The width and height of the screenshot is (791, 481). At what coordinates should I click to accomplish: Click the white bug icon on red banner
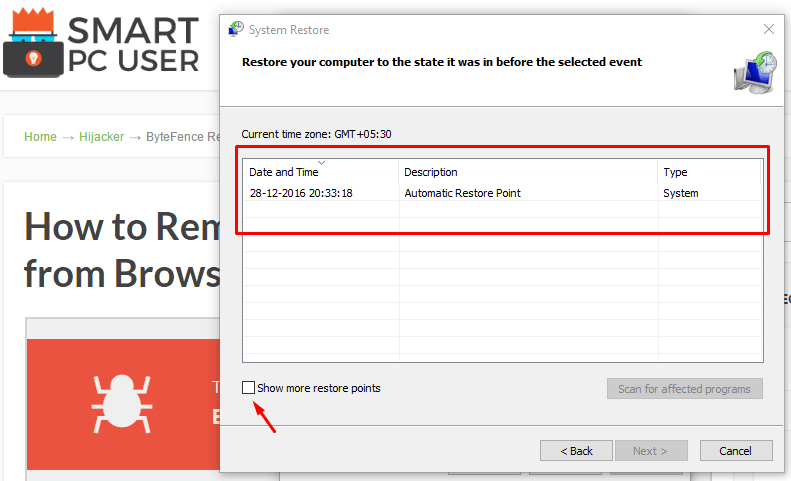point(122,404)
